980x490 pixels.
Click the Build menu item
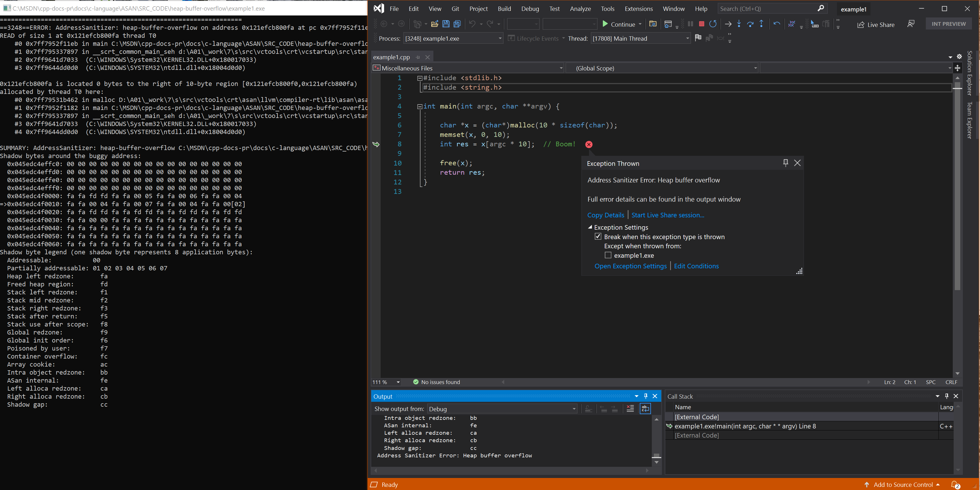coord(504,8)
